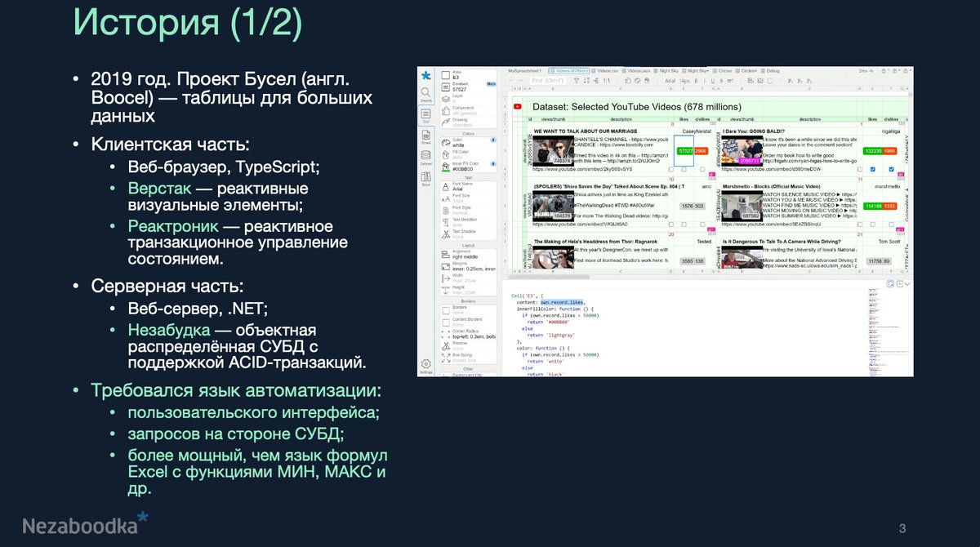
Task: Click the 'CaseyNeistat' channel cell
Action: [x=697, y=131]
